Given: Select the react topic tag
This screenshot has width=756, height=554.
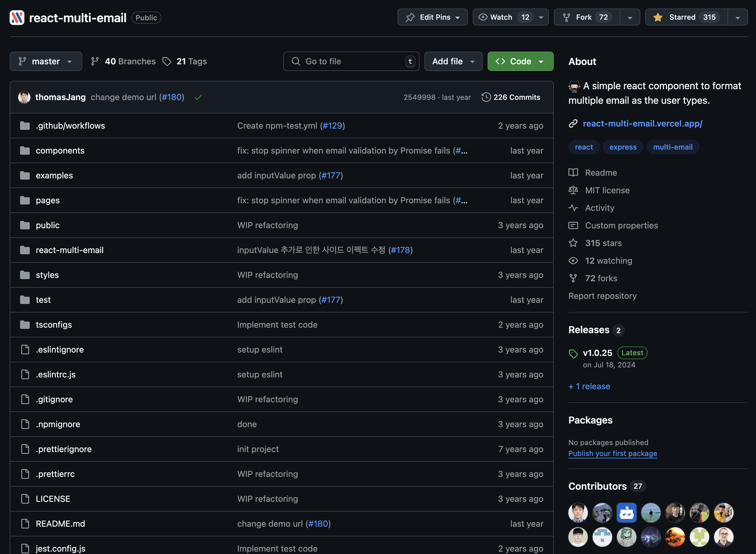Looking at the screenshot, I should (x=584, y=147).
